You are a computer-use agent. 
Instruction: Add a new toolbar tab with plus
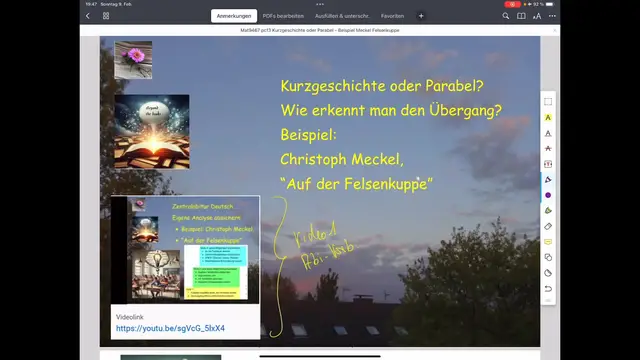[x=421, y=16]
